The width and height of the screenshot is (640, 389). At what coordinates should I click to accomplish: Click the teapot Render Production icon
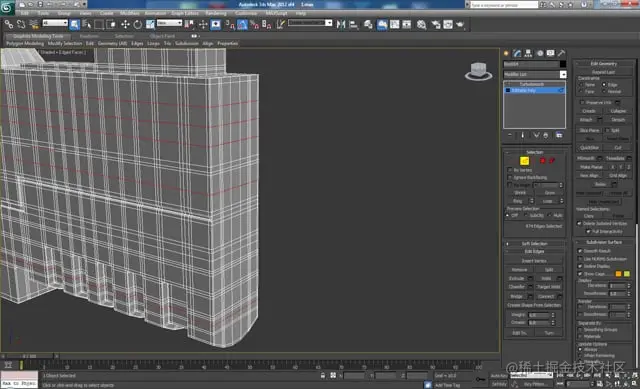(460, 25)
